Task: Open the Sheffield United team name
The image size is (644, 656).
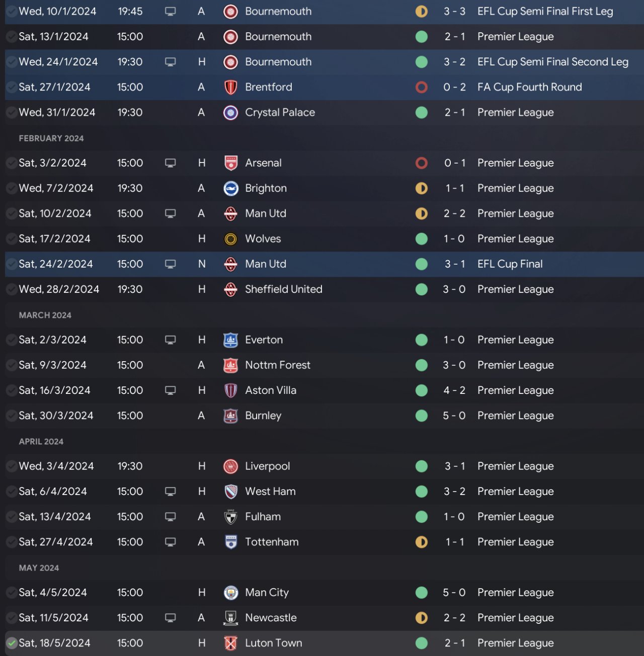Action: 283,289
